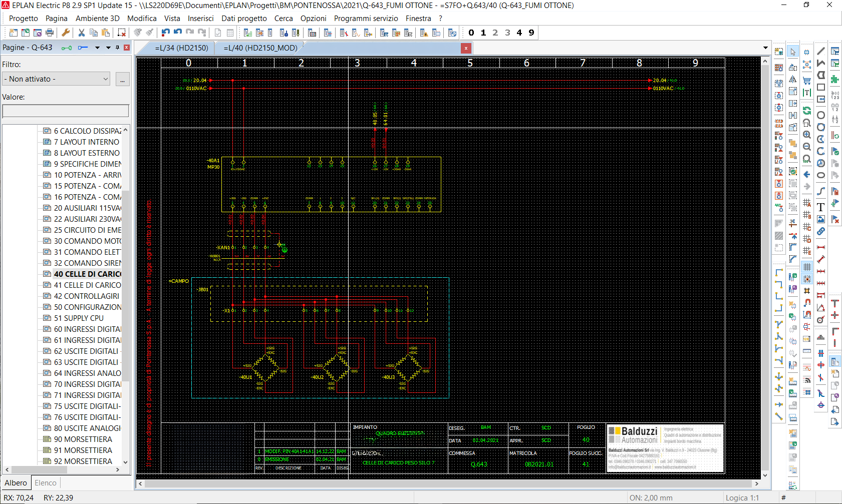The width and height of the screenshot is (842, 504).
Task: Switch to the Elenco view tab
Action: pyautogui.click(x=46, y=483)
